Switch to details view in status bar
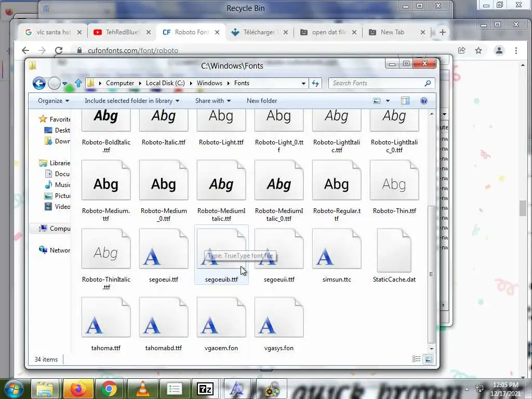Viewport: 532px width, 399px height. click(x=416, y=359)
